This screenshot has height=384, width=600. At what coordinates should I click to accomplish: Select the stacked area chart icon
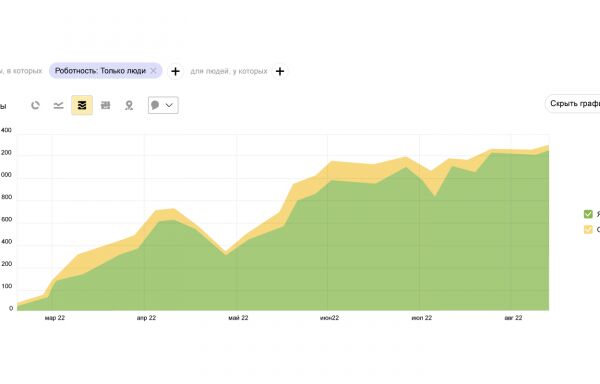[x=82, y=105]
